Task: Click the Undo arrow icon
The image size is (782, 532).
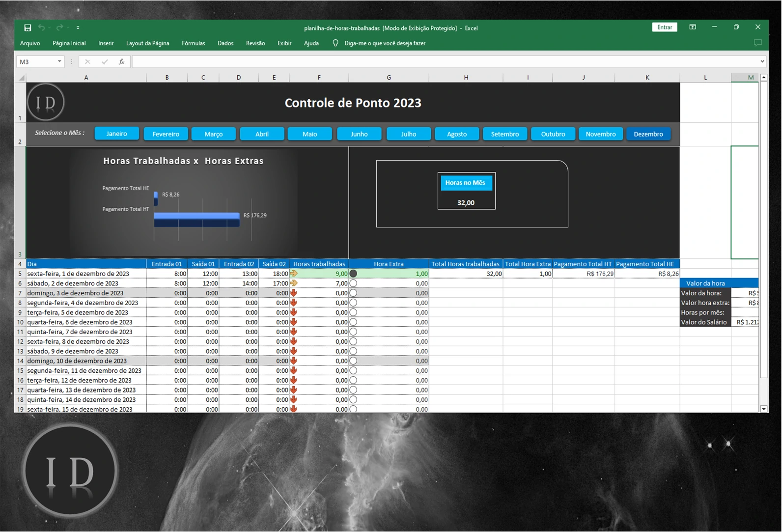Action: [42, 28]
